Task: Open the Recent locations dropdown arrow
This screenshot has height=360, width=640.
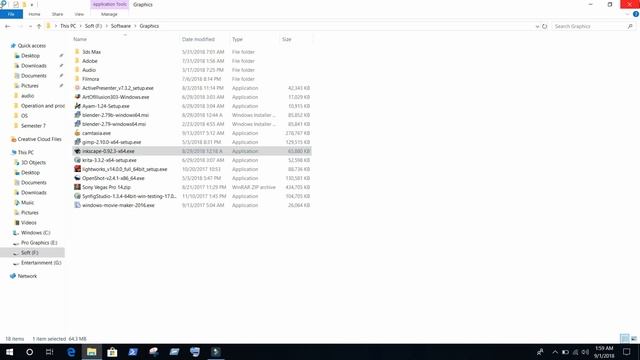Action: pos(30,26)
